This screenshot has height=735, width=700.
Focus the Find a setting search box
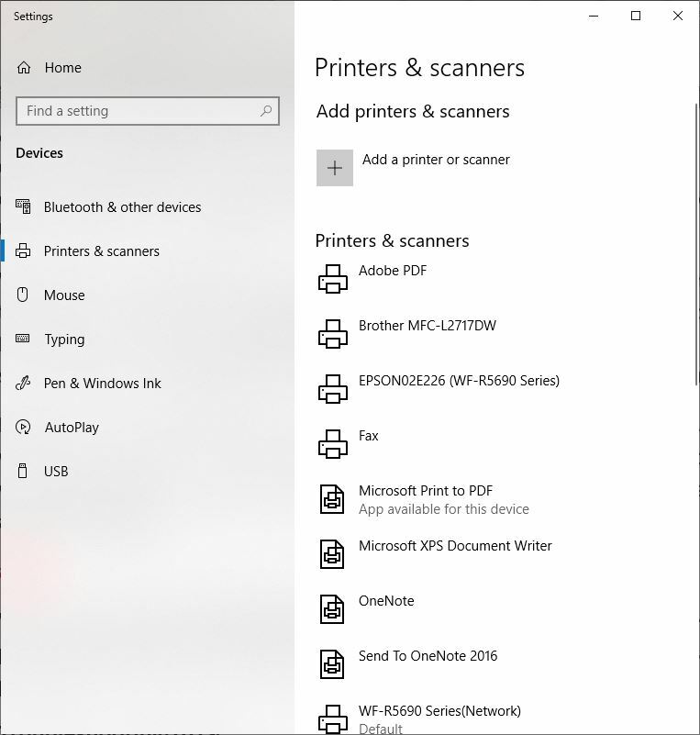coord(148,111)
